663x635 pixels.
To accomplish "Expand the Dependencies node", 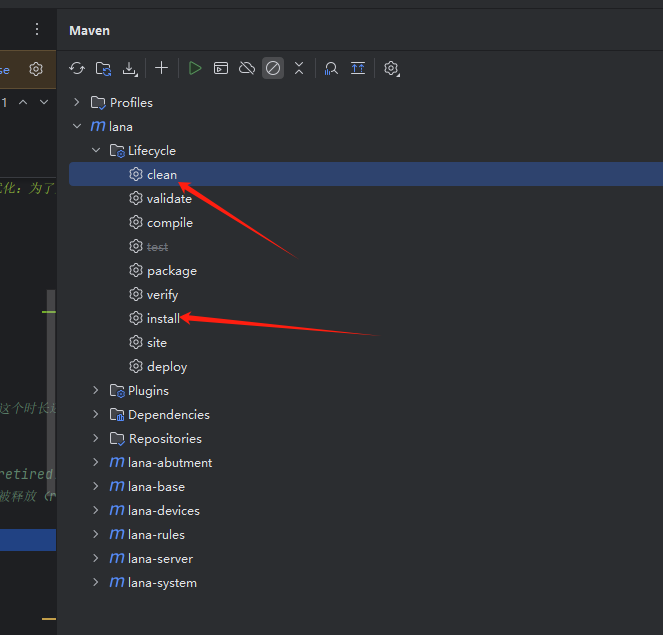I will click(96, 415).
